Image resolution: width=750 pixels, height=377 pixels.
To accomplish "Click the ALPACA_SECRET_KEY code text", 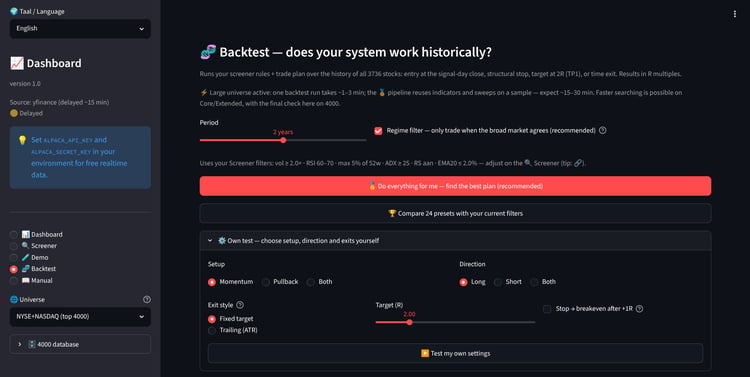I will pyautogui.click(x=61, y=152).
